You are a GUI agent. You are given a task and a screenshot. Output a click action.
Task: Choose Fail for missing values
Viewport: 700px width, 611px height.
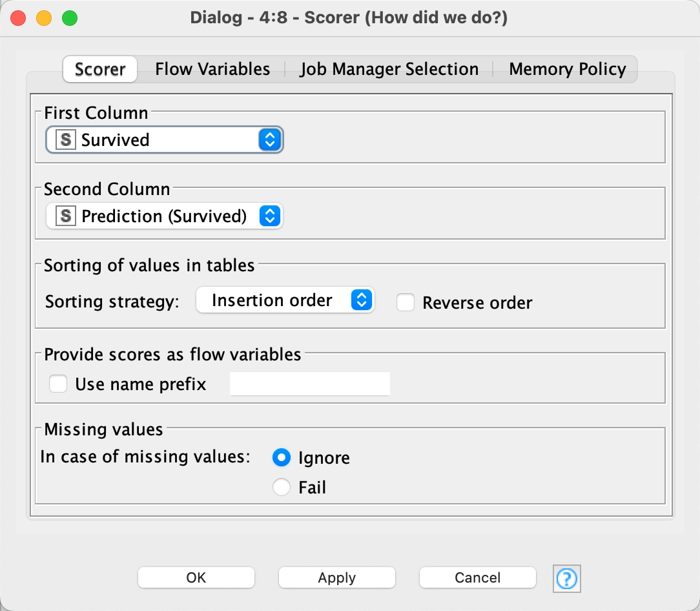click(282, 487)
